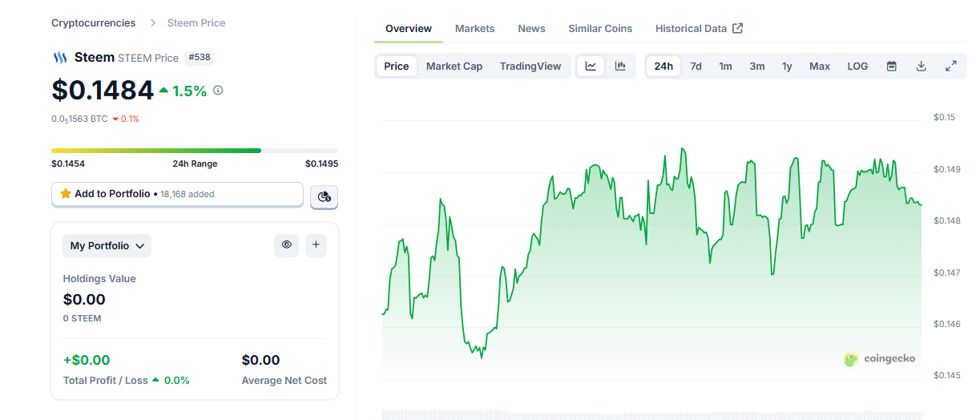This screenshot has height=420, width=980.
Task: Click the $0.145 y-axis label
Action: 947,375
